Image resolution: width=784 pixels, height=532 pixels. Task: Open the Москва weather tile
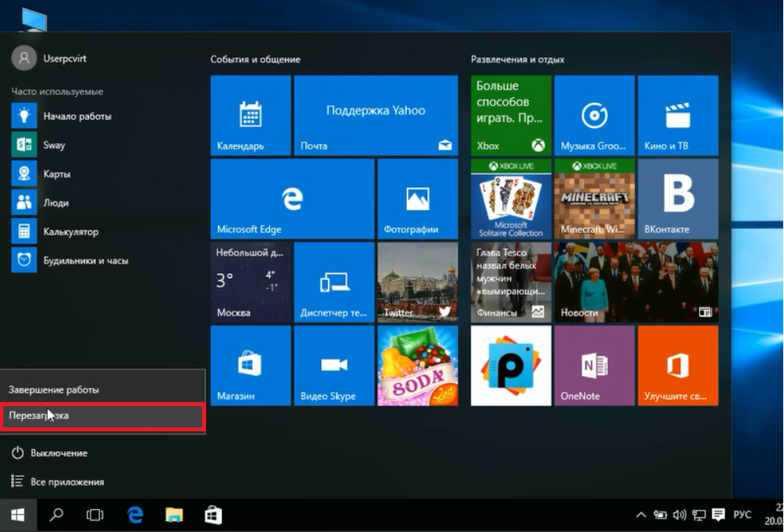coord(250,283)
